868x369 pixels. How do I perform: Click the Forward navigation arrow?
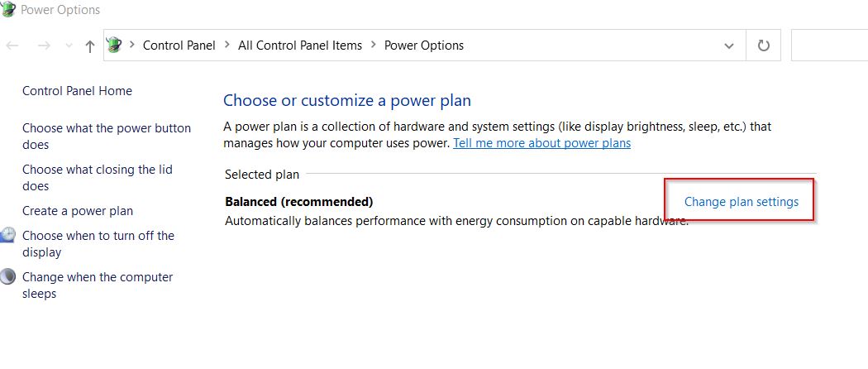tap(44, 46)
